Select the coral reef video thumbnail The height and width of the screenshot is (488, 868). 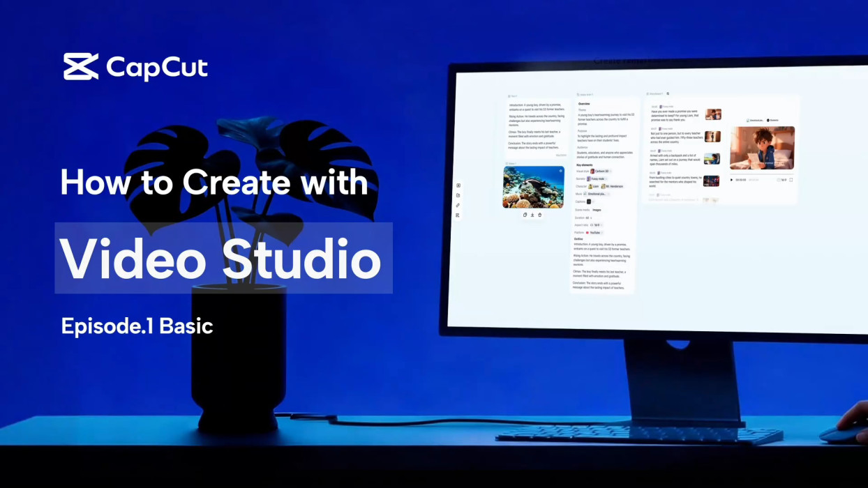533,187
